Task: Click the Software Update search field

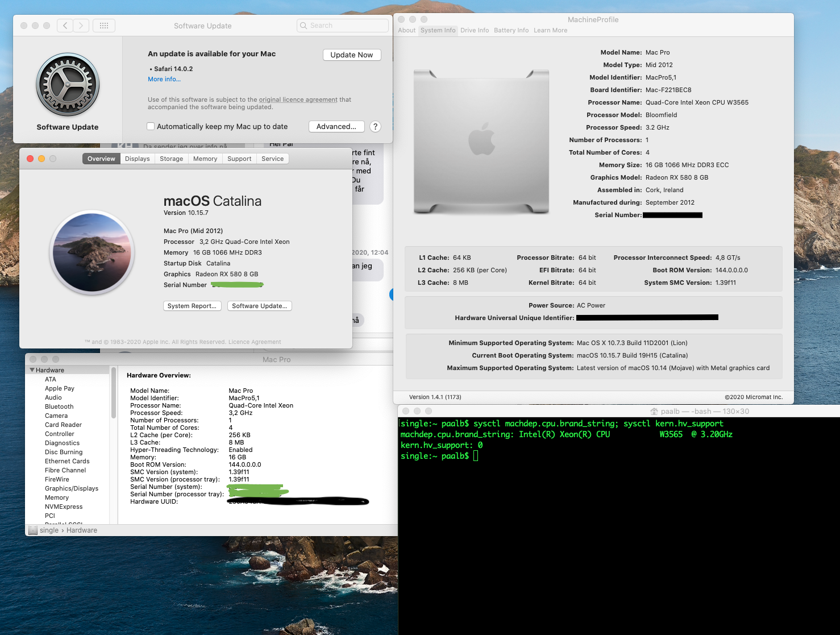Action: pos(343,26)
